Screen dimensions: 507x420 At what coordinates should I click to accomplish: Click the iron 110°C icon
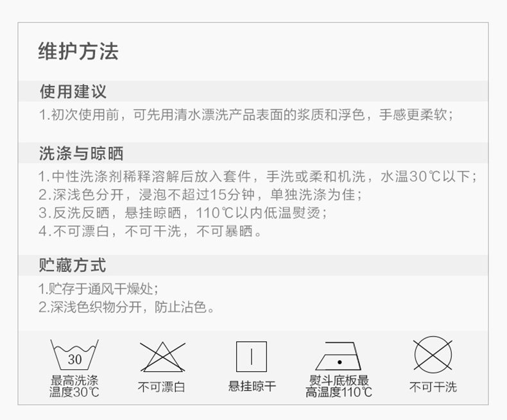click(x=338, y=356)
